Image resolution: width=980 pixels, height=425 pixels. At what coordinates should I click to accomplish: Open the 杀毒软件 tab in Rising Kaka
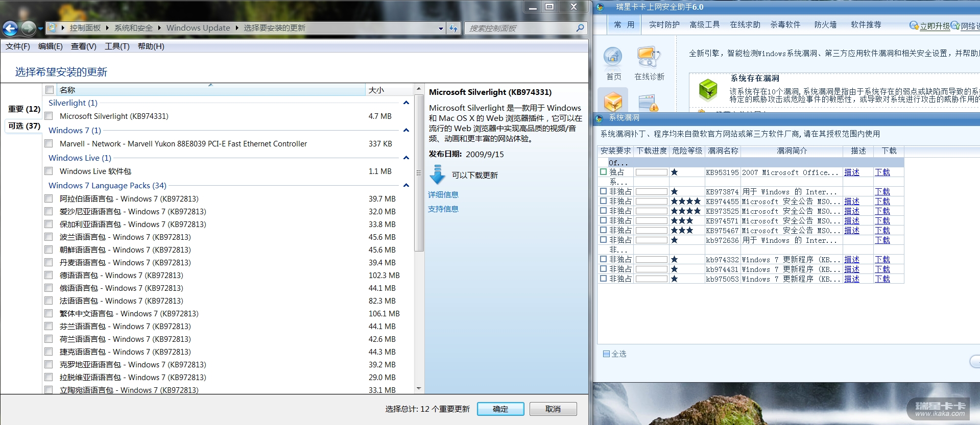785,24
